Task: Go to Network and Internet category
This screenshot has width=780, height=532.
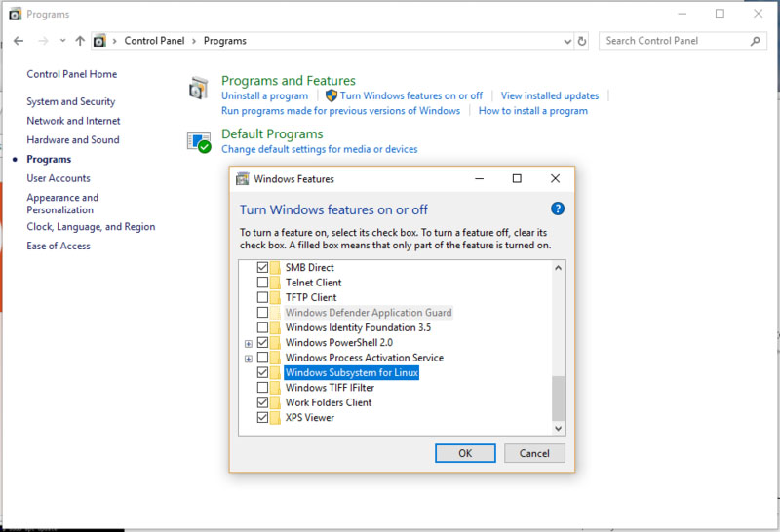Action: (73, 121)
